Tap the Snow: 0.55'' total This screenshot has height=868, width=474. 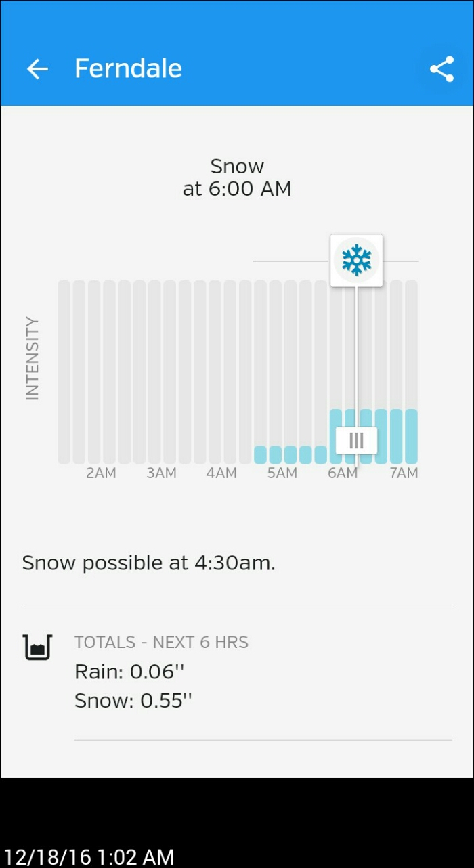(133, 701)
